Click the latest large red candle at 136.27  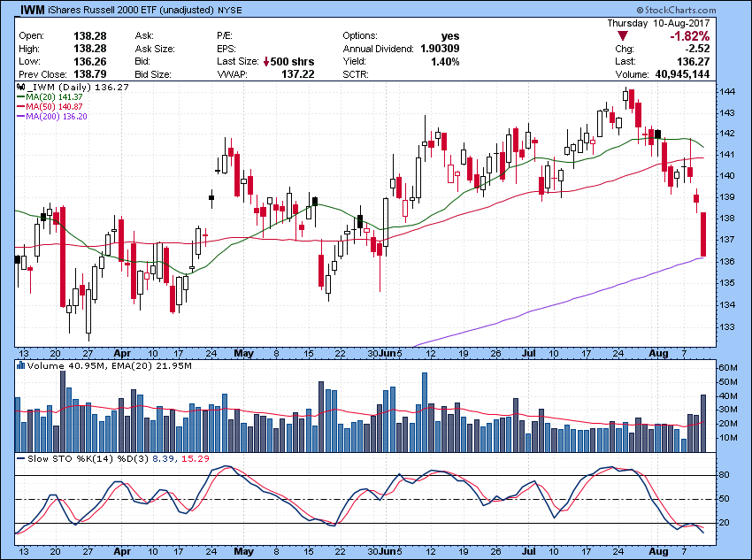703,234
